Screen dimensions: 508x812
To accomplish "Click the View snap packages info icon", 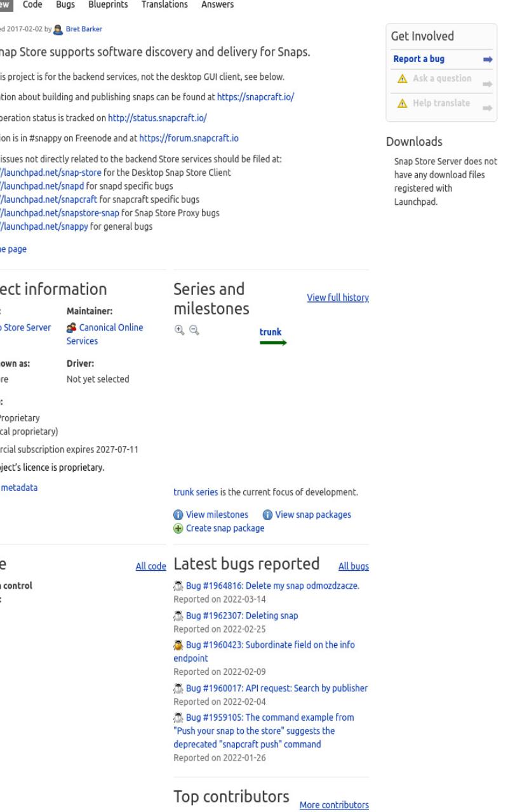I will tap(268, 514).
